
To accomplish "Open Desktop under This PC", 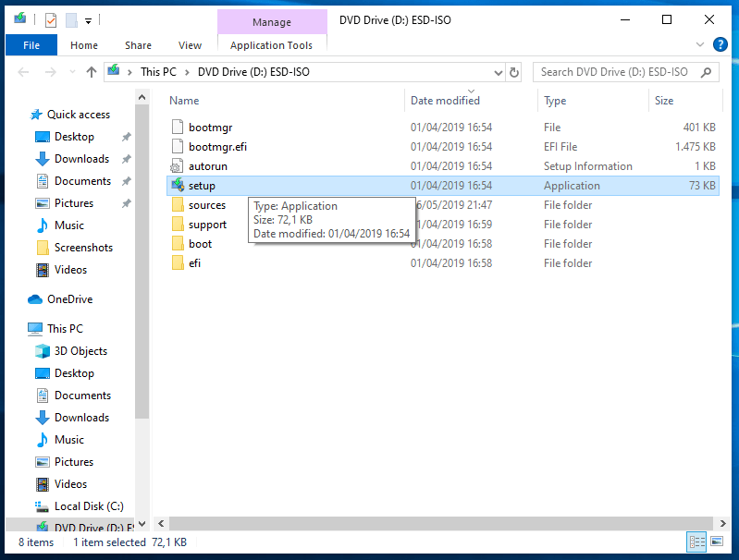I will tap(74, 373).
